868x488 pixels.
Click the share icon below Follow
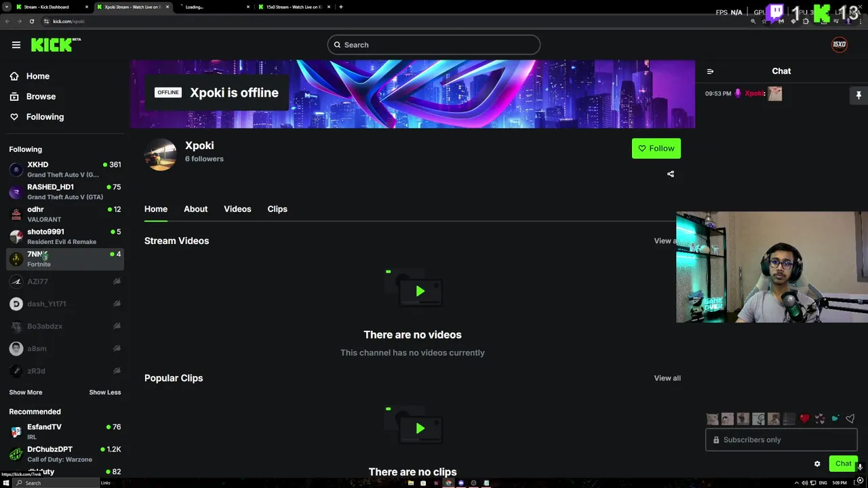coord(671,174)
